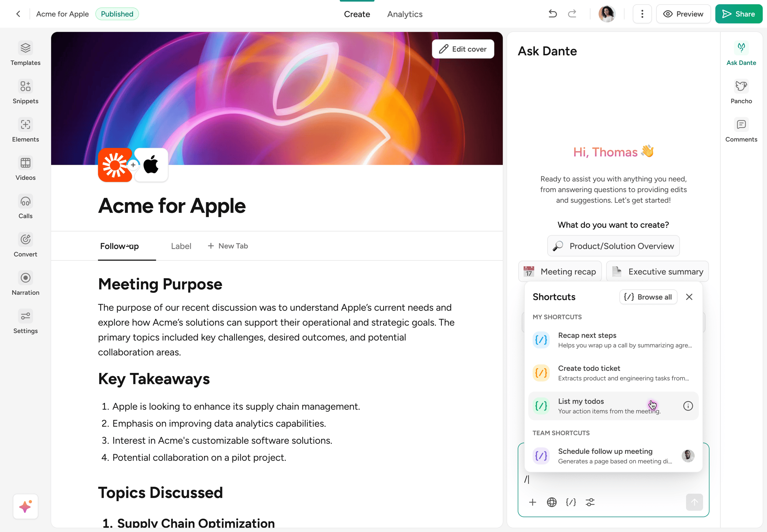Viewport: 767px width, 532px height.
Task: Click the globe icon in the chat input
Action: click(552, 502)
